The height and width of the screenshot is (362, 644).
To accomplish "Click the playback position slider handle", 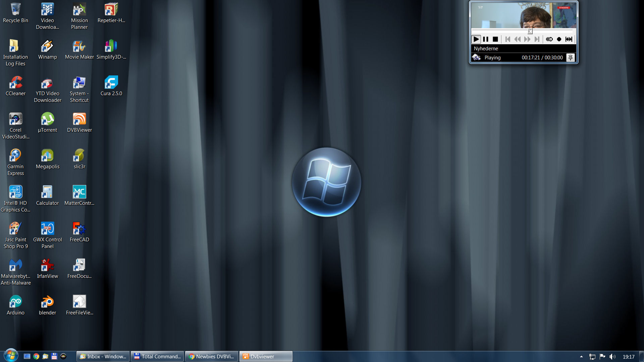I will point(530,32).
